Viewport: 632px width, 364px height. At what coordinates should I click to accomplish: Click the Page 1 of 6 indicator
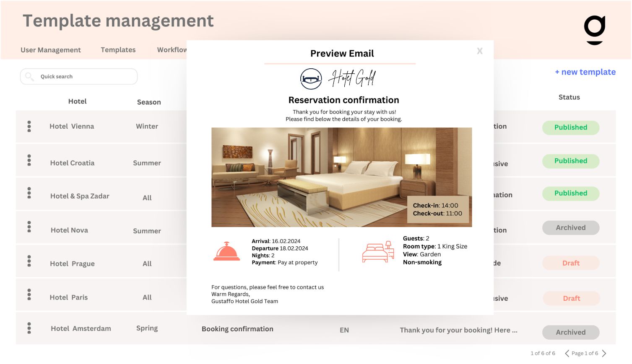pos(585,354)
